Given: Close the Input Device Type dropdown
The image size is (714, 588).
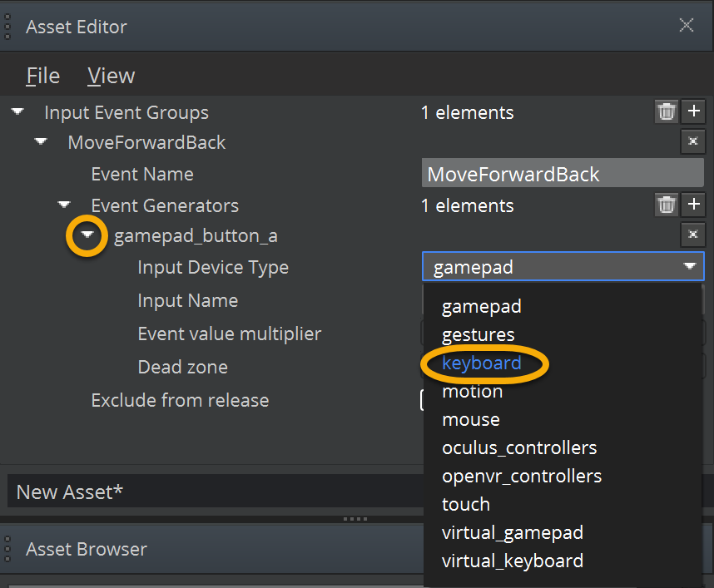Looking at the screenshot, I should pos(690,266).
